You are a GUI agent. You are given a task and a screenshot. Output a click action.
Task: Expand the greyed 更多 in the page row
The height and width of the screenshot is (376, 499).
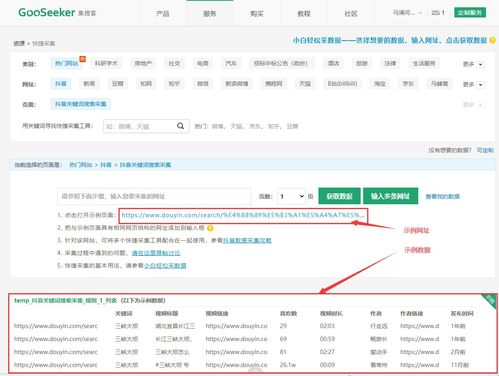coord(473,105)
